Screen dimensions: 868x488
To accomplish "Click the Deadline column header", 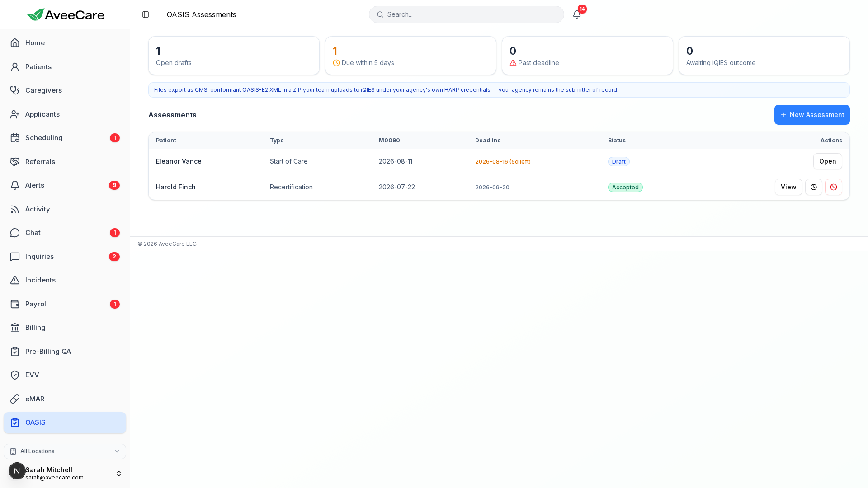I will (x=488, y=141).
